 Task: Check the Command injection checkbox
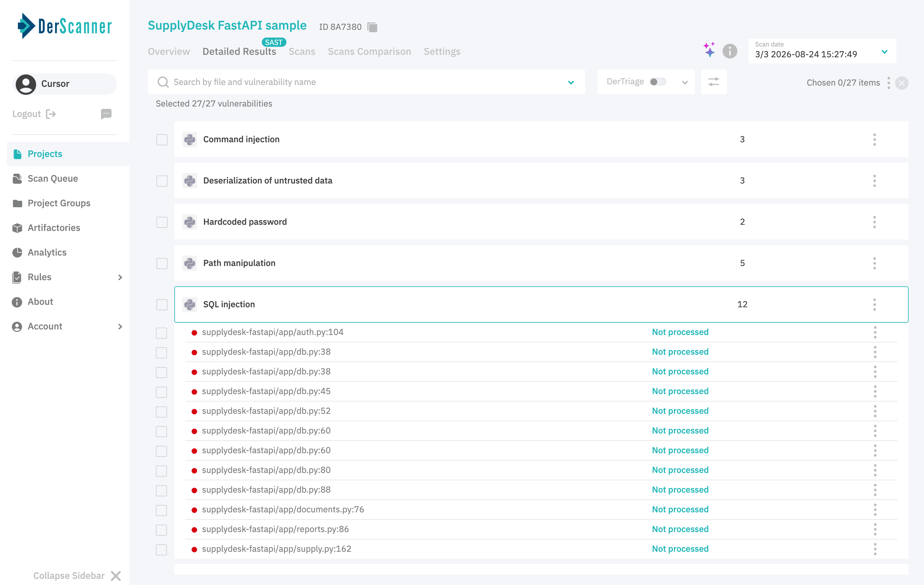[162, 140]
